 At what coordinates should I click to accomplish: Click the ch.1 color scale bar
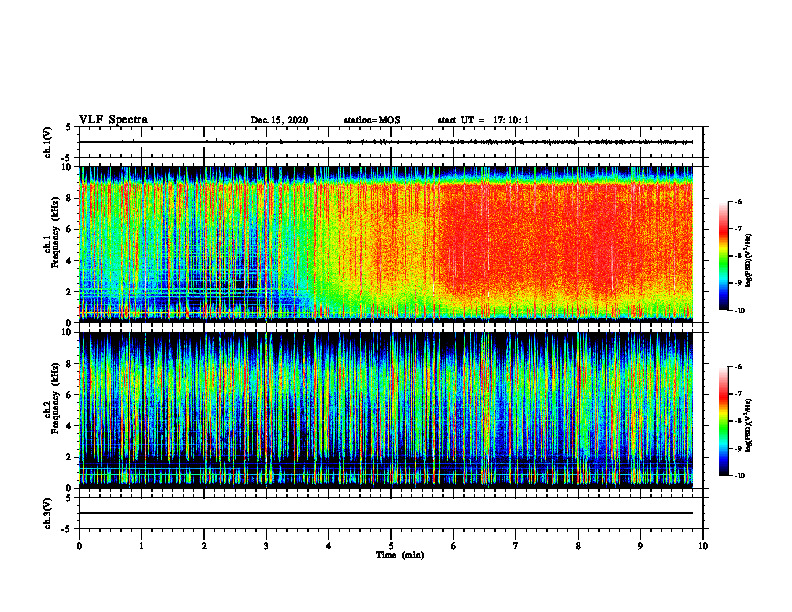[x=723, y=256]
